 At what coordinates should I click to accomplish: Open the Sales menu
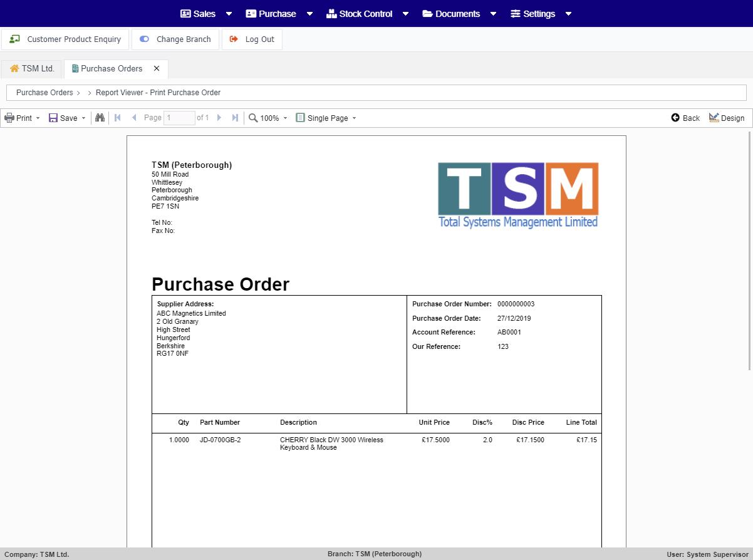point(198,14)
